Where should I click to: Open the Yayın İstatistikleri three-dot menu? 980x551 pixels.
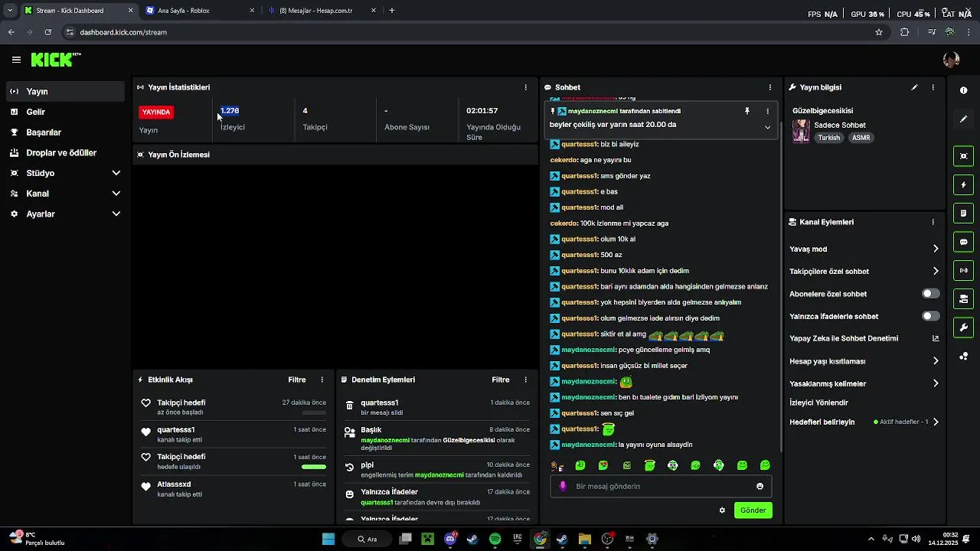525,87
